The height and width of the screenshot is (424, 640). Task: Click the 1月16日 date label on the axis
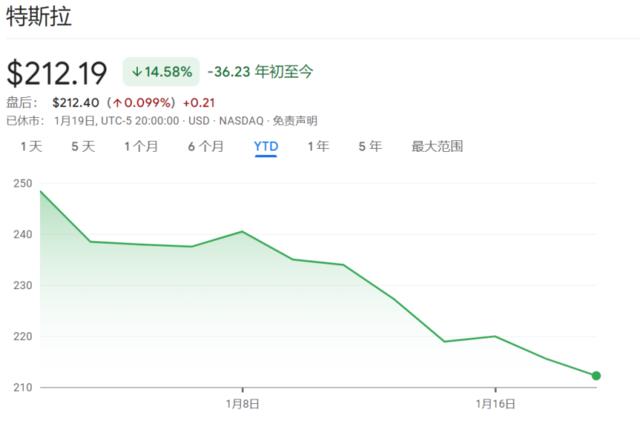point(496,404)
